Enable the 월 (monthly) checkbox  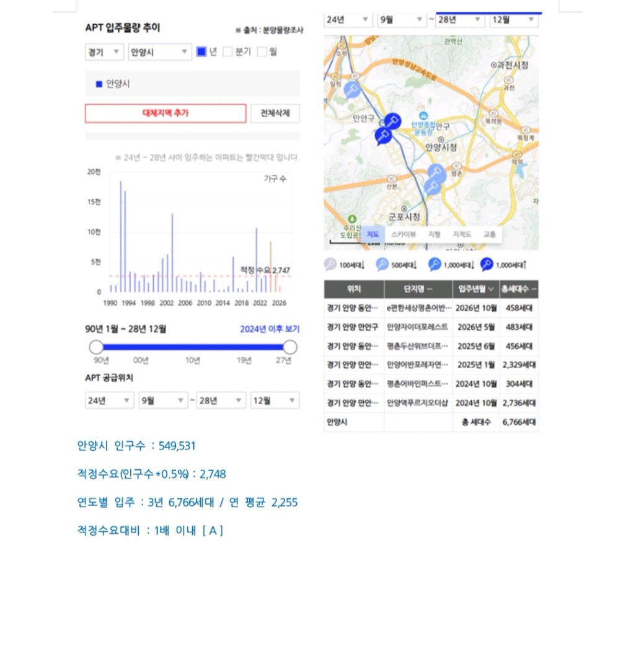pyautogui.click(x=262, y=52)
